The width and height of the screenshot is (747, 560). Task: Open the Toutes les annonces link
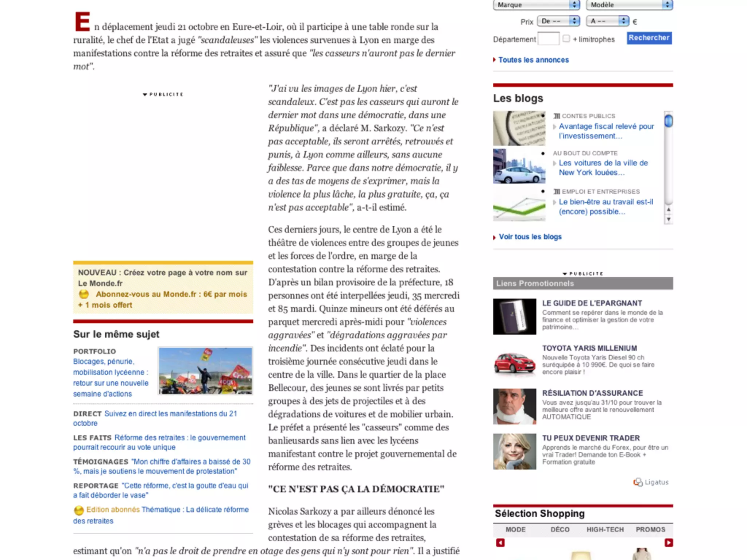click(533, 60)
